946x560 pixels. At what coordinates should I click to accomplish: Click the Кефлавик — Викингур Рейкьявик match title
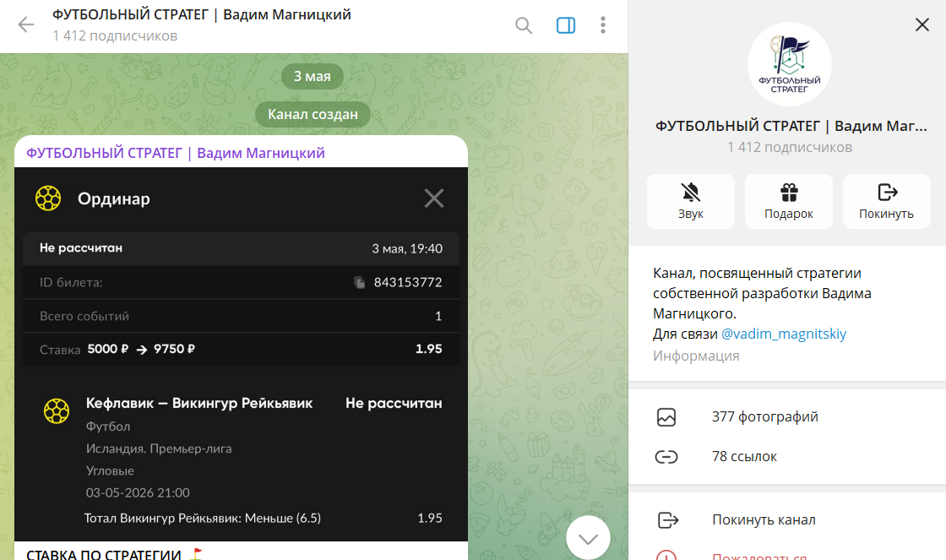199,403
